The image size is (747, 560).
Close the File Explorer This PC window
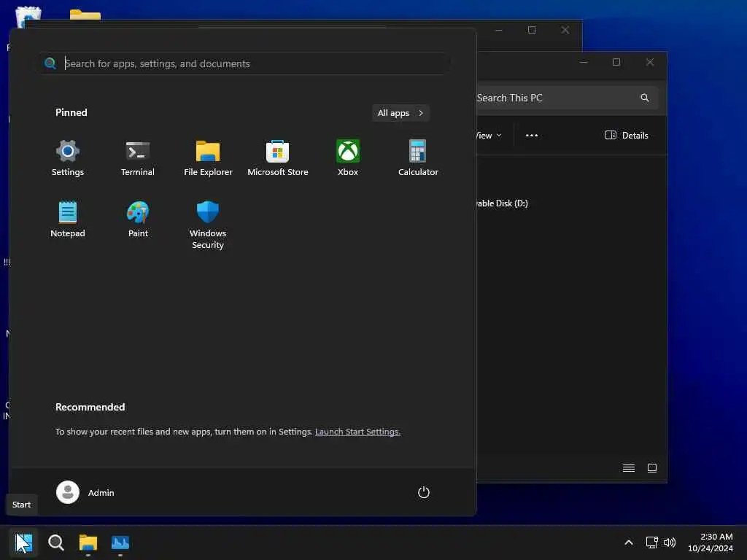(650, 62)
